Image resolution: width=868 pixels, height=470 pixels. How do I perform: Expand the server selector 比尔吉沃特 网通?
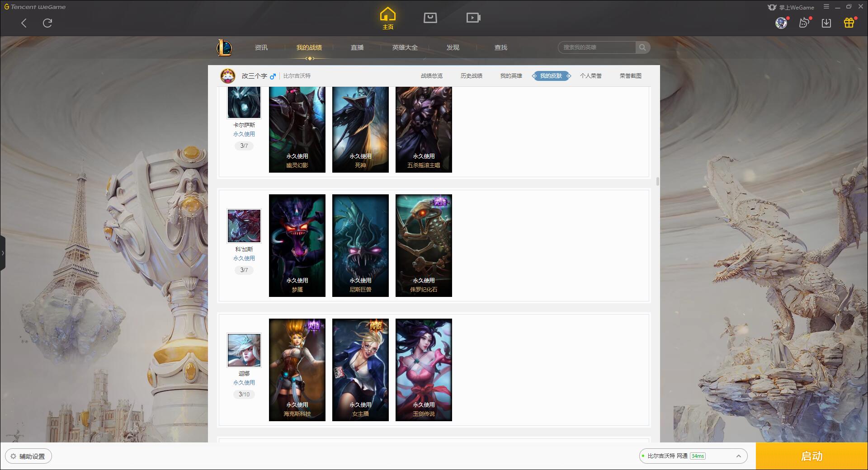tap(693, 456)
